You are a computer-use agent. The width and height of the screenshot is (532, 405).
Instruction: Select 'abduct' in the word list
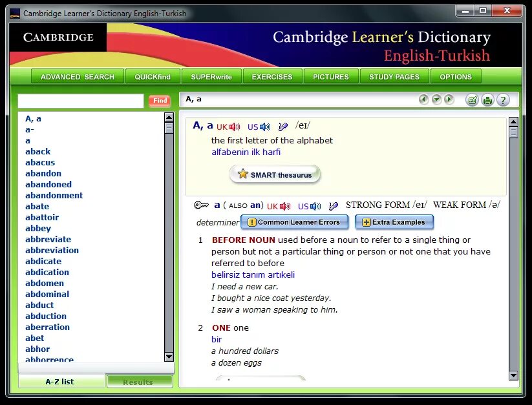tap(39, 305)
